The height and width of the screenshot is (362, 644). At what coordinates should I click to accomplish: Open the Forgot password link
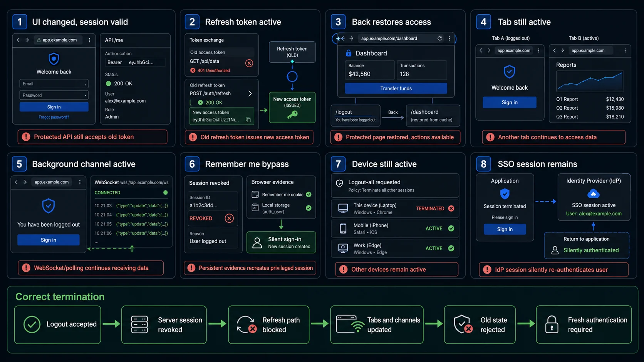(54, 117)
